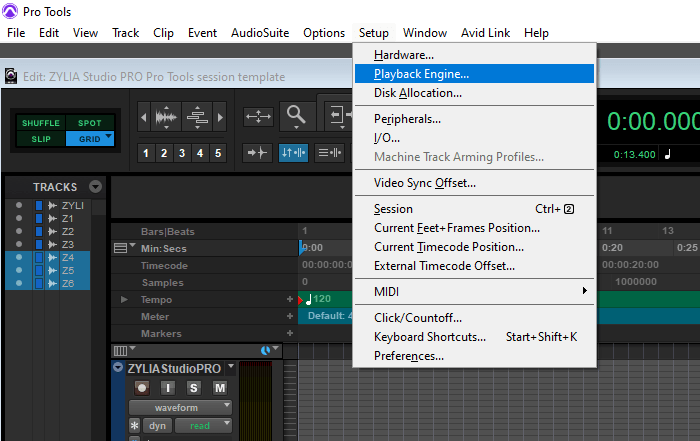Open the AudioSuite menu
Screen dimensions: 700x441
click(260, 33)
